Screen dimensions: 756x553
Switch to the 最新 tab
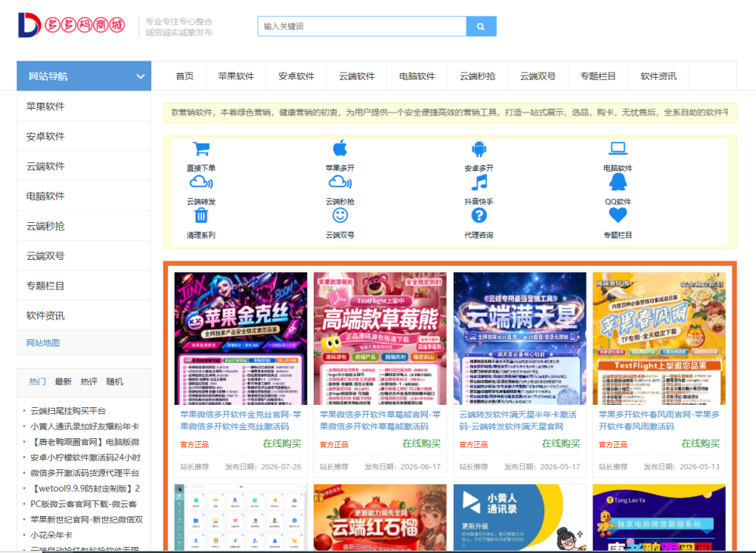63,382
